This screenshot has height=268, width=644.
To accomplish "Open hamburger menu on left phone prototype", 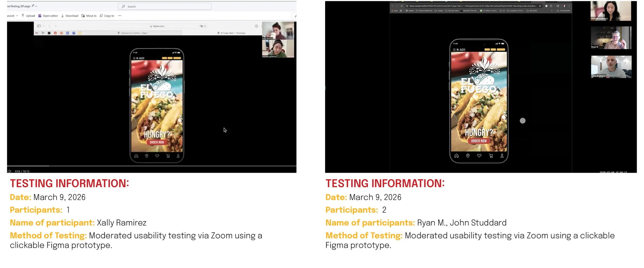I will click(134, 58).
